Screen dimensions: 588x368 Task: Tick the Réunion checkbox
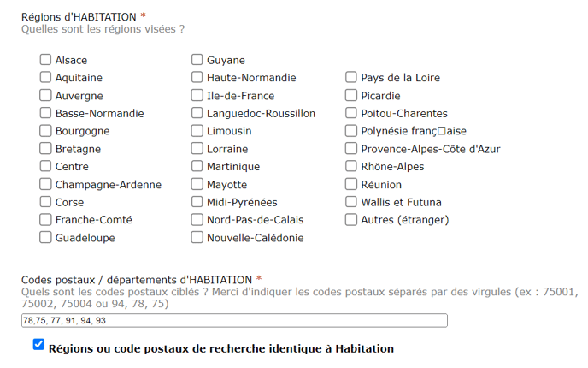351,185
